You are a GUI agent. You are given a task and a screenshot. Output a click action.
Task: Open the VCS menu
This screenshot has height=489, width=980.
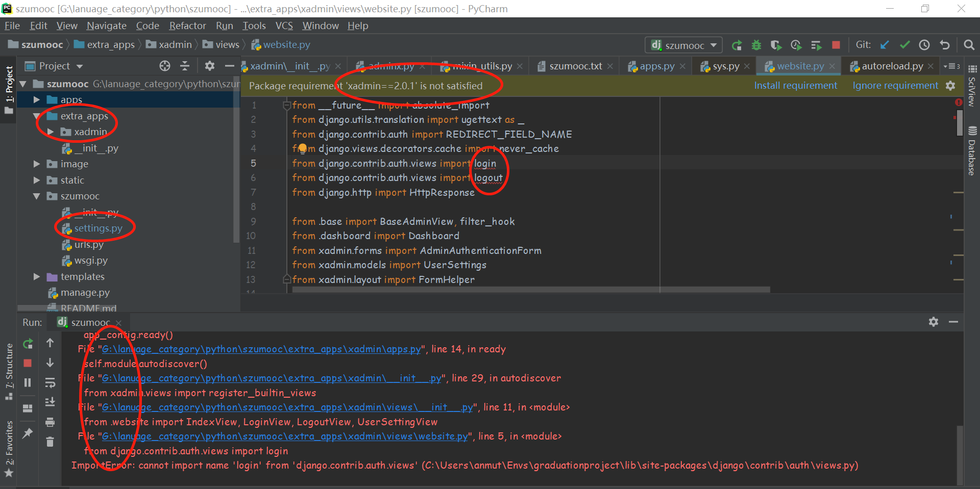point(284,25)
